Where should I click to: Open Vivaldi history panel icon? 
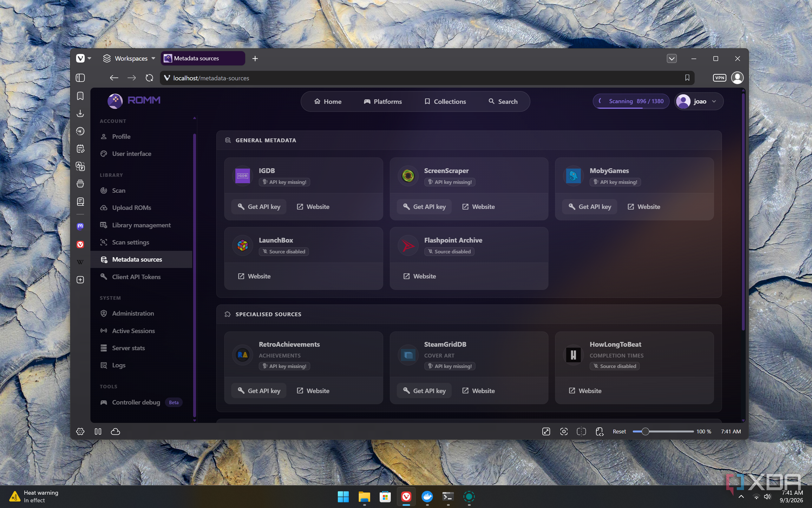pyautogui.click(x=80, y=131)
